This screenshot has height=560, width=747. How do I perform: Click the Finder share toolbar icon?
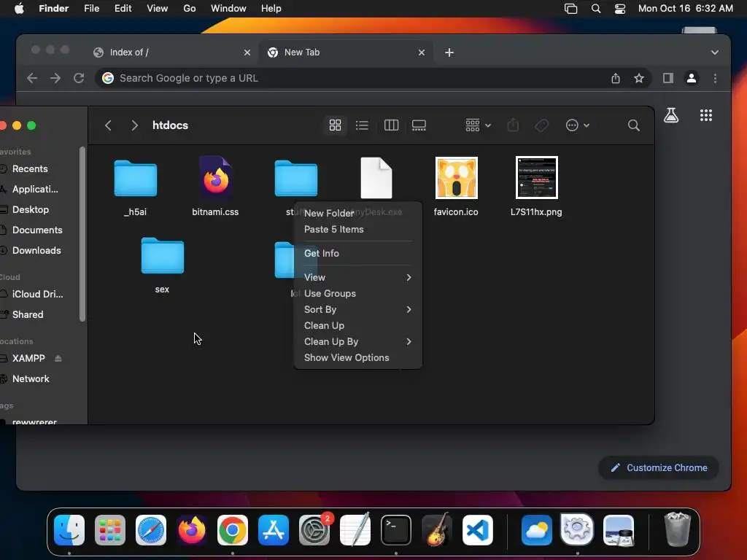click(513, 125)
